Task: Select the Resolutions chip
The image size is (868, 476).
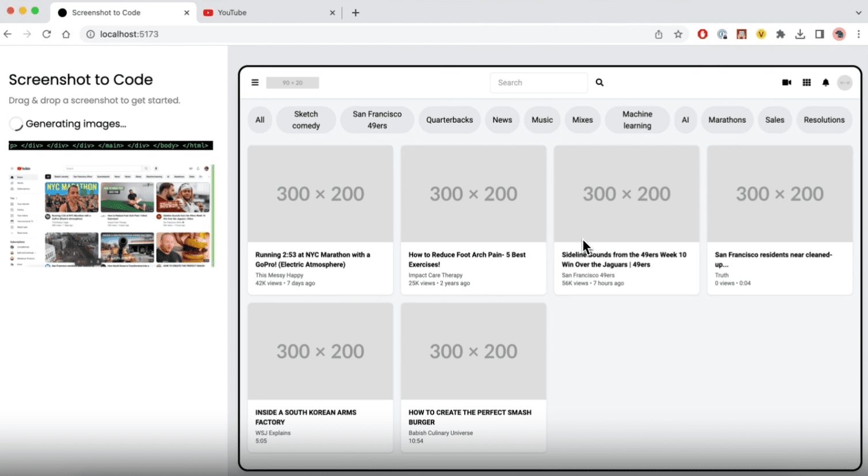Action: pyautogui.click(x=824, y=120)
